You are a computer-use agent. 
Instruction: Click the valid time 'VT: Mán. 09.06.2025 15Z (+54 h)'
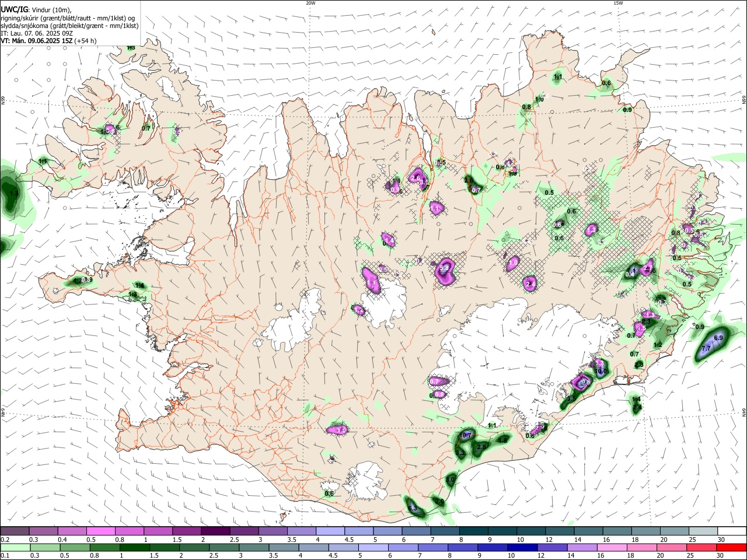click(48, 41)
